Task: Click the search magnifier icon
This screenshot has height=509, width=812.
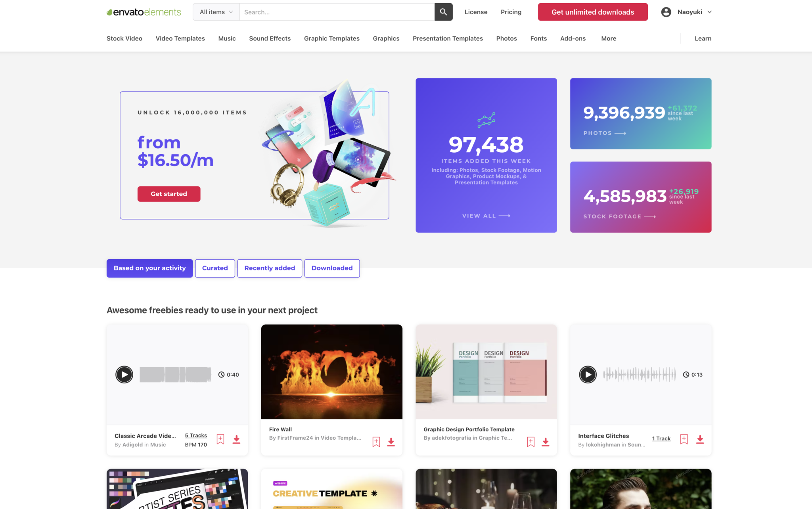Action: coord(443,12)
